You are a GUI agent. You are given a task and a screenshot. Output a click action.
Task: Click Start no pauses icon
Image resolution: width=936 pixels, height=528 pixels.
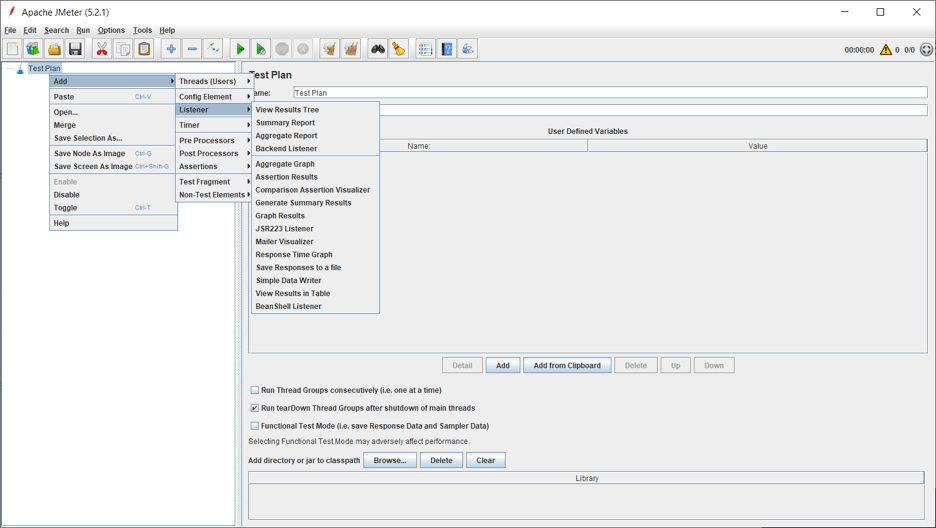tap(261, 49)
